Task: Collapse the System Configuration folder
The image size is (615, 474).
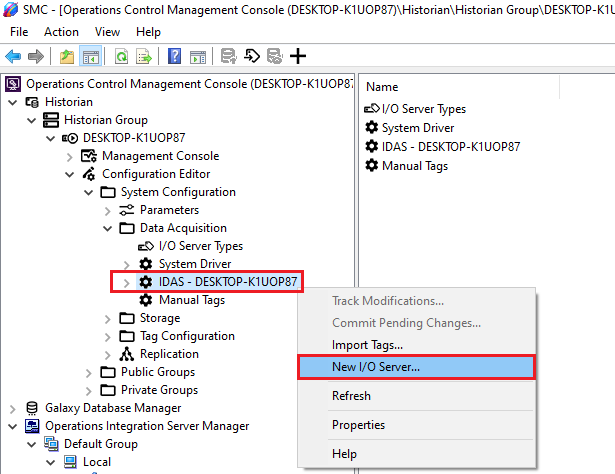Action: [89, 193]
